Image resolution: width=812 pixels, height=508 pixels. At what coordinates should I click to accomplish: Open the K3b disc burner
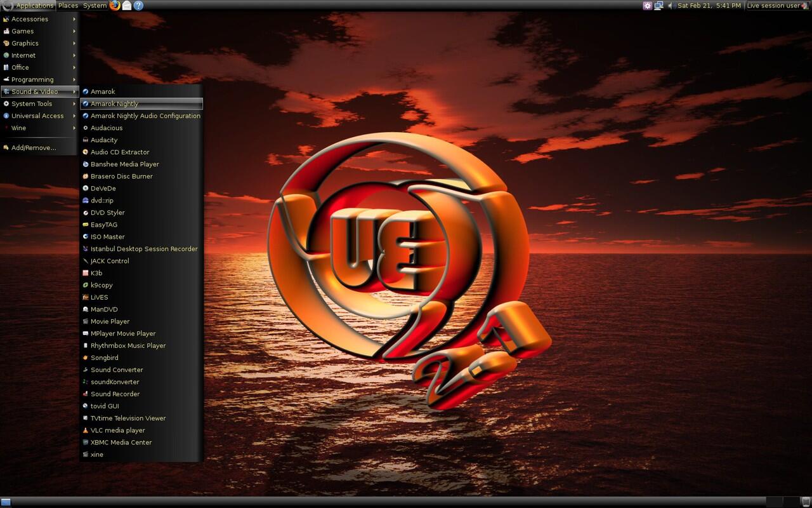click(x=96, y=272)
